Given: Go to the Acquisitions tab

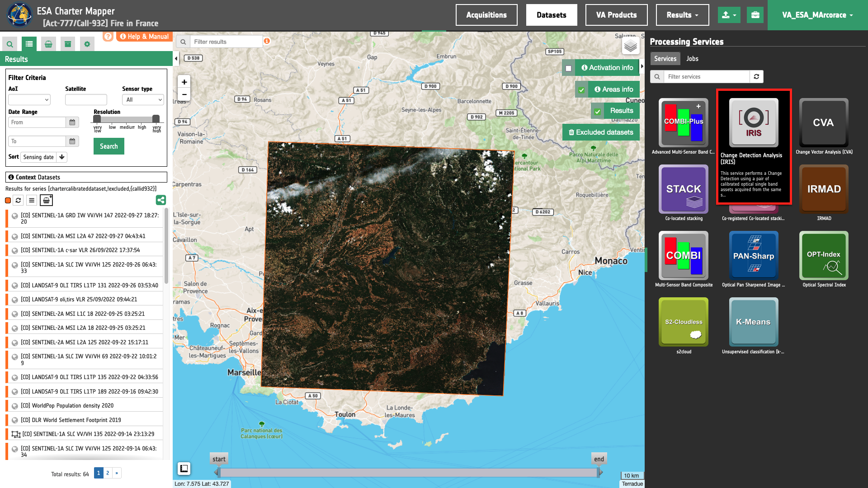Looking at the screenshot, I should pos(486,15).
